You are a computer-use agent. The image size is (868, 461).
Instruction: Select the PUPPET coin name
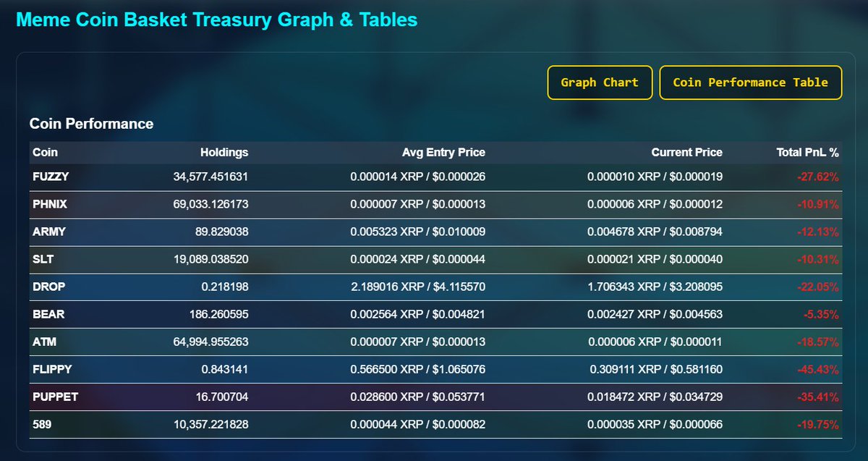tap(55, 397)
